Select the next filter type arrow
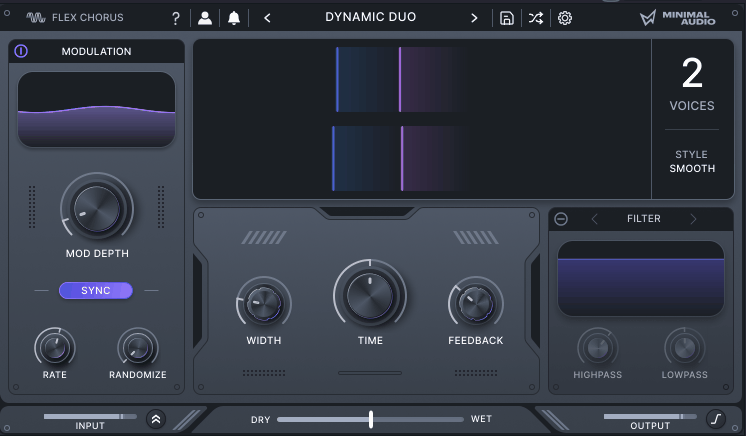 693,219
